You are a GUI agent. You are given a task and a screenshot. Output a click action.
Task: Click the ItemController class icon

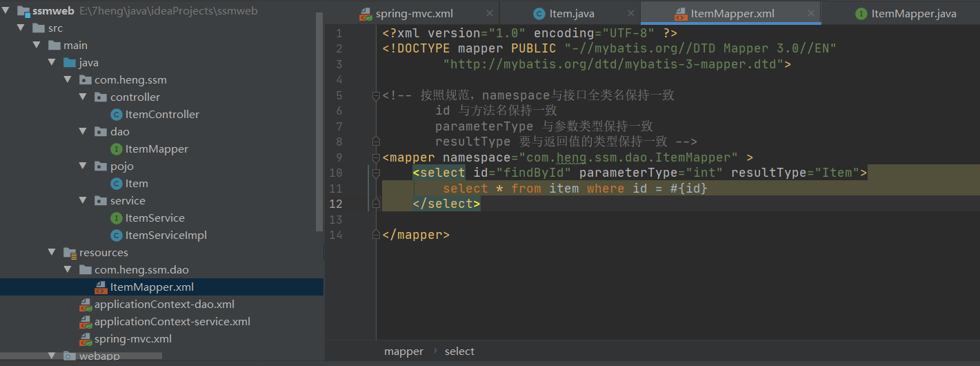pos(117,115)
